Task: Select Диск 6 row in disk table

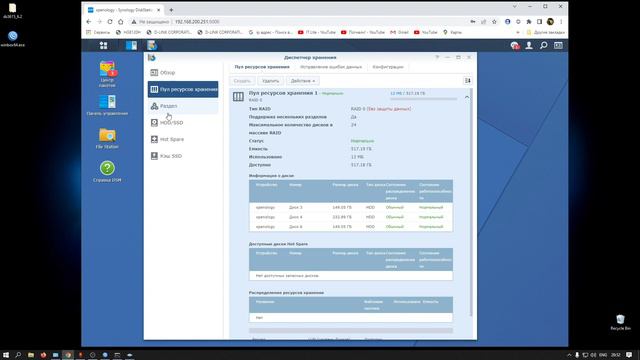Action: [x=351, y=227]
